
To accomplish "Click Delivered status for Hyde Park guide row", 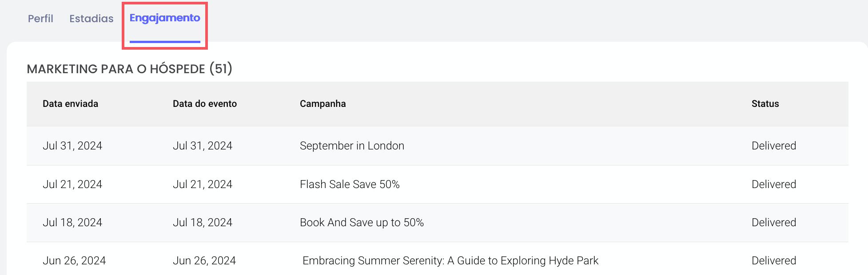I will point(774,261).
